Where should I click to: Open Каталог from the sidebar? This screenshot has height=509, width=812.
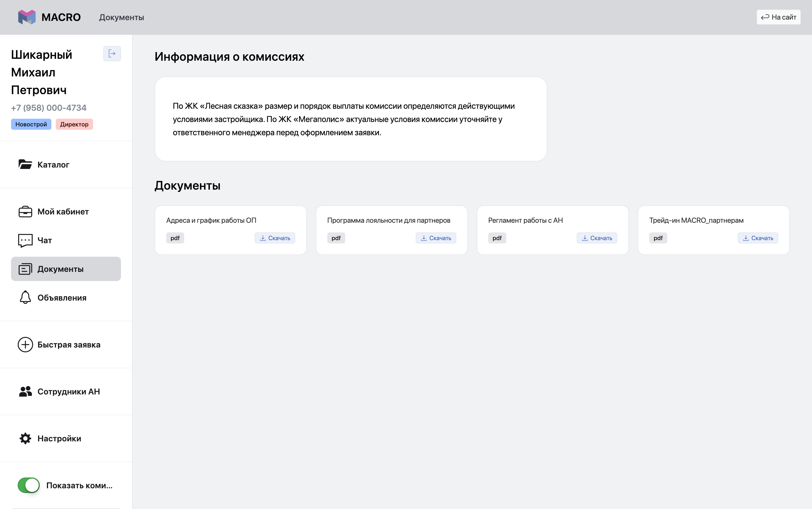(66, 165)
